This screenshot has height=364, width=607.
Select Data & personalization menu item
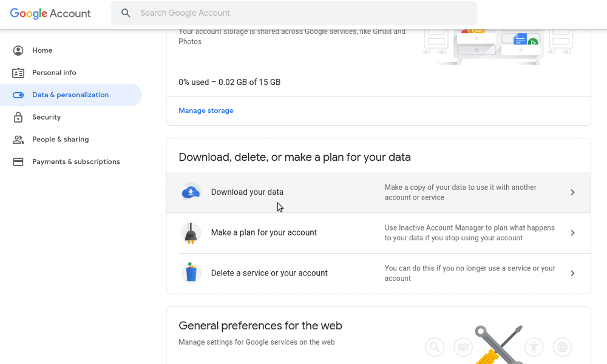pos(71,95)
